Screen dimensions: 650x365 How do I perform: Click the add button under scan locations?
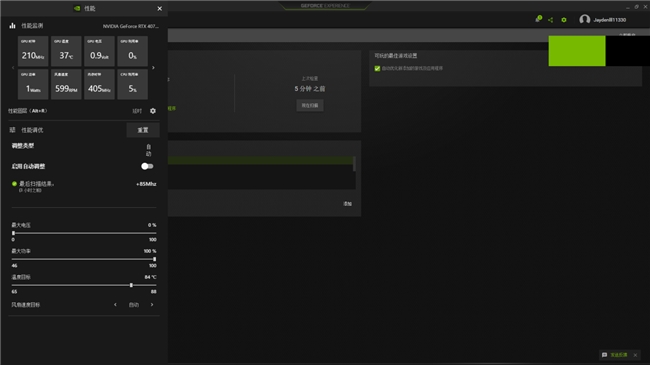(x=347, y=204)
